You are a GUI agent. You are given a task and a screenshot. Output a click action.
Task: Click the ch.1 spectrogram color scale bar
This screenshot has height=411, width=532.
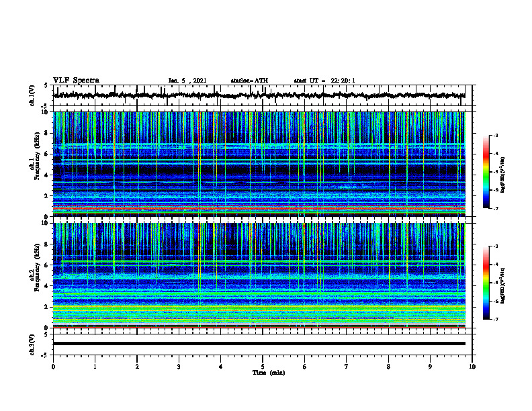coord(486,172)
